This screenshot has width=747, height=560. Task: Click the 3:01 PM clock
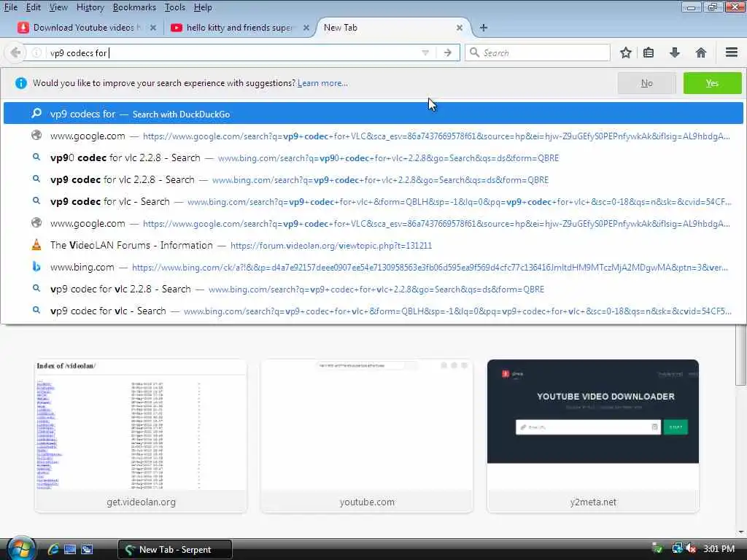coord(719,549)
